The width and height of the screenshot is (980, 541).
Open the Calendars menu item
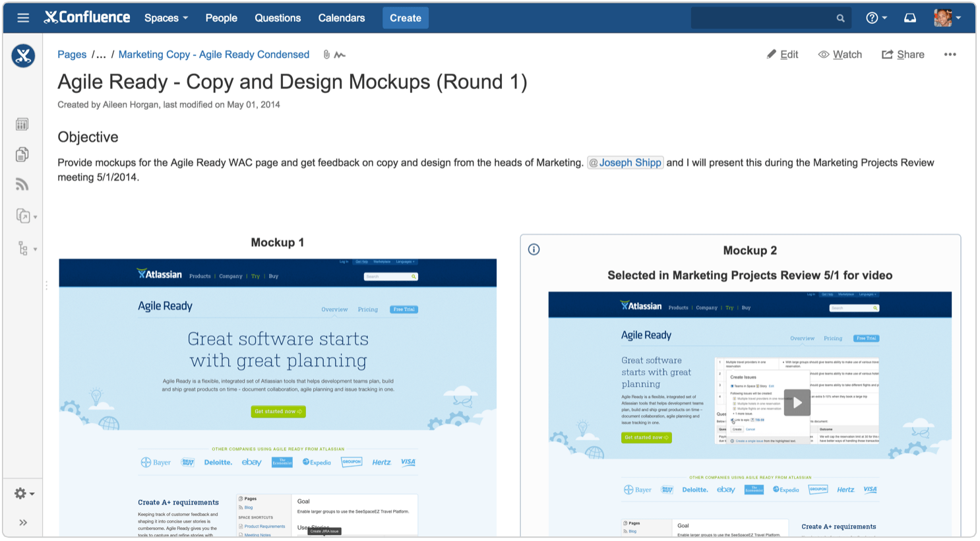point(342,18)
